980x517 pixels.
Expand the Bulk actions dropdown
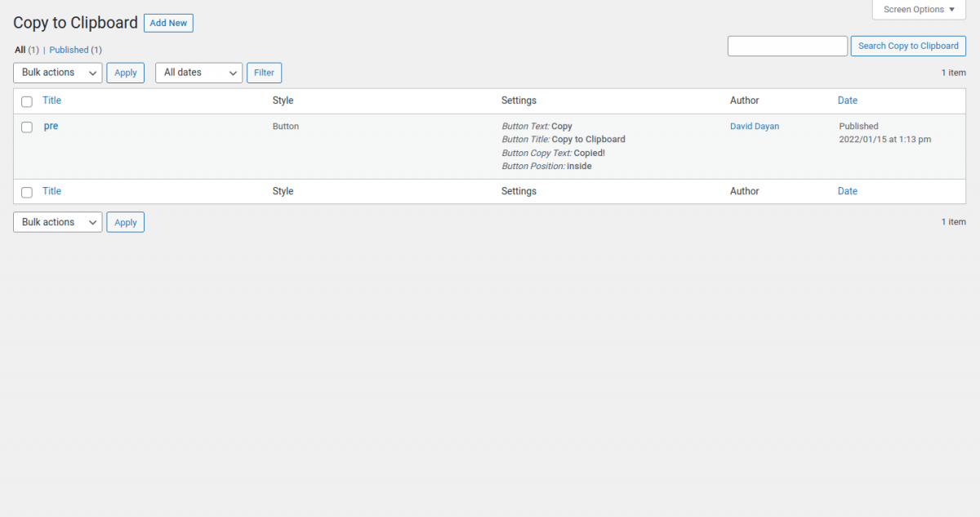(57, 72)
